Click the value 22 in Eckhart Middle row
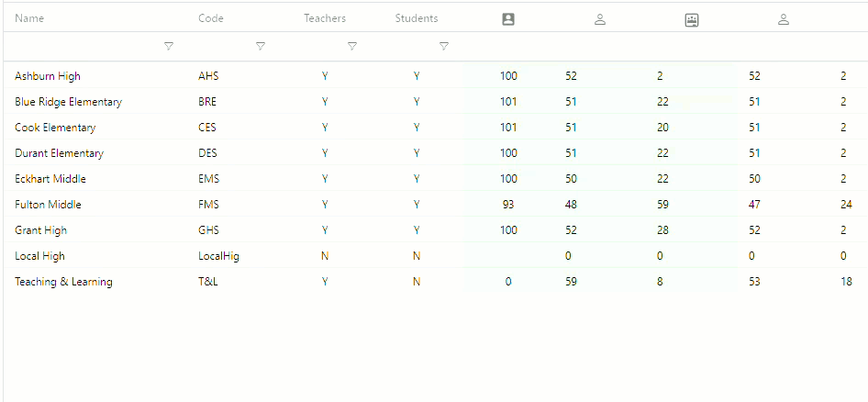Screen dimensions: 868x402 point(662,179)
